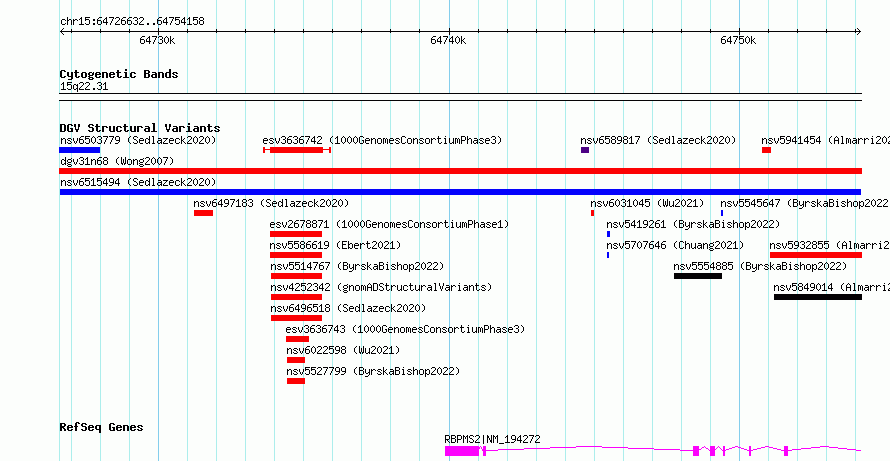Select the long red dgv31n68 bar
Image resolution: width=890 pixels, height=461 pixels.
pyautogui.click(x=461, y=171)
